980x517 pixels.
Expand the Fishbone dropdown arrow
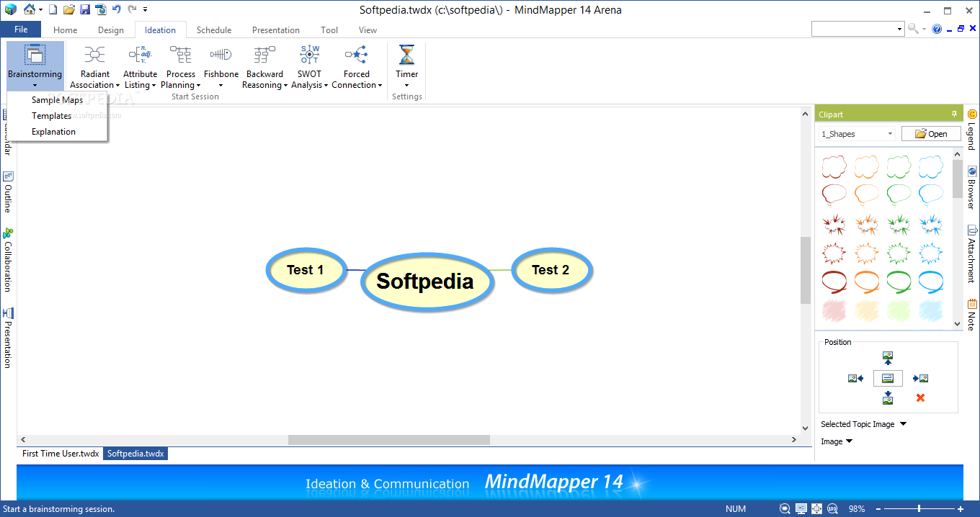220,86
